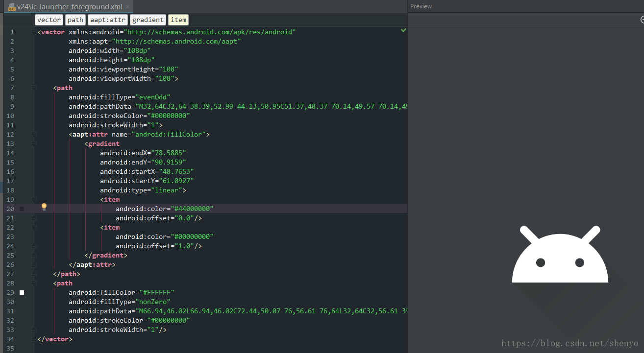Click the closing </vector> tag
The height and width of the screenshot is (353, 644).
[55, 339]
